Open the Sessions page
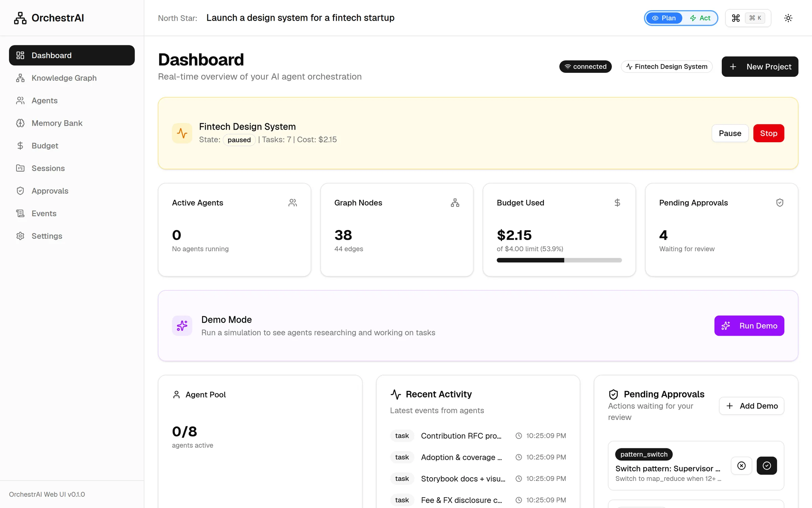Viewport: 812px width, 508px height. [72, 168]
